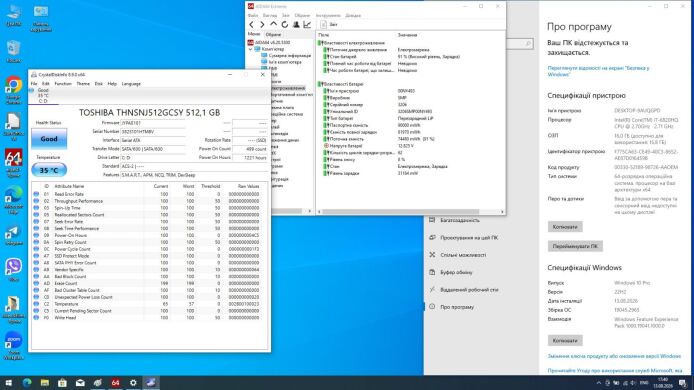Collapse the Комп'ютер tree node in AIDA64
Screen dimensions: 694x390
pyautogui.click(x=251, y=49)
